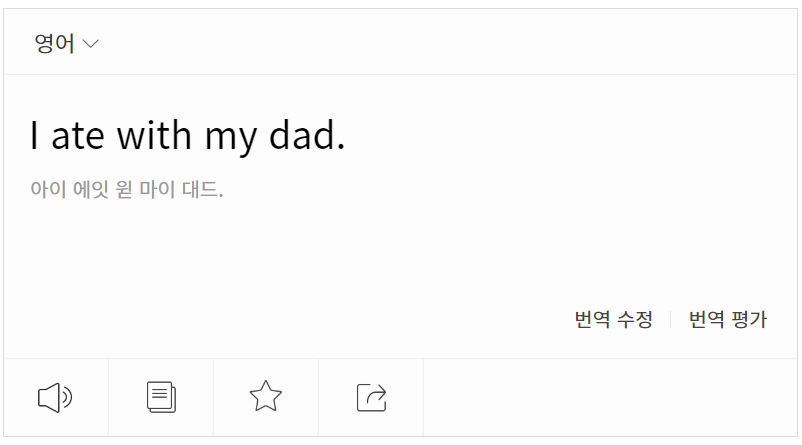The height and width of the screenshot is (445, 802).
Task: Expand the chevron arrow beside 영어
Action: [x=91, y=44]
